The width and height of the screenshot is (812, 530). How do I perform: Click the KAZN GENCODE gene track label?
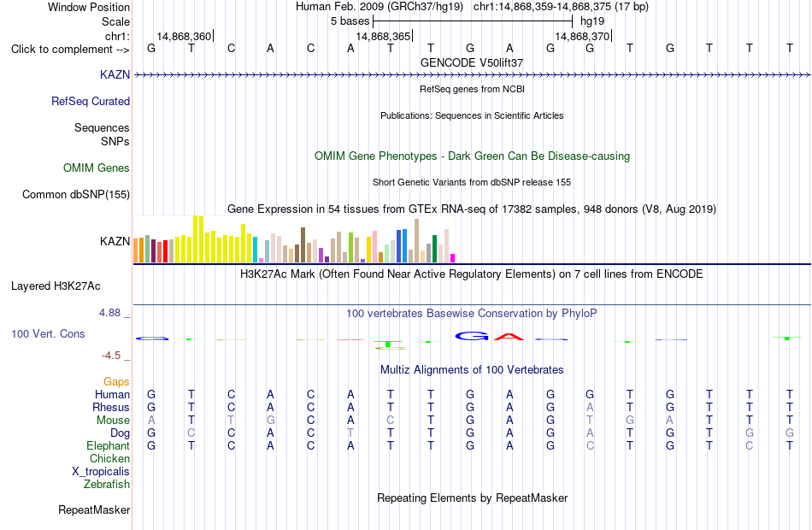point(115,74)
